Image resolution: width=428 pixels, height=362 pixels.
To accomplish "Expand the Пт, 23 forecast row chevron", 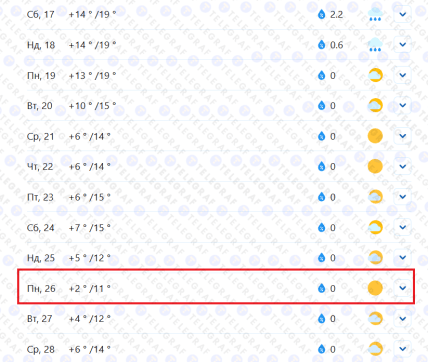I will pyautogui.click(x=403, y=197).
